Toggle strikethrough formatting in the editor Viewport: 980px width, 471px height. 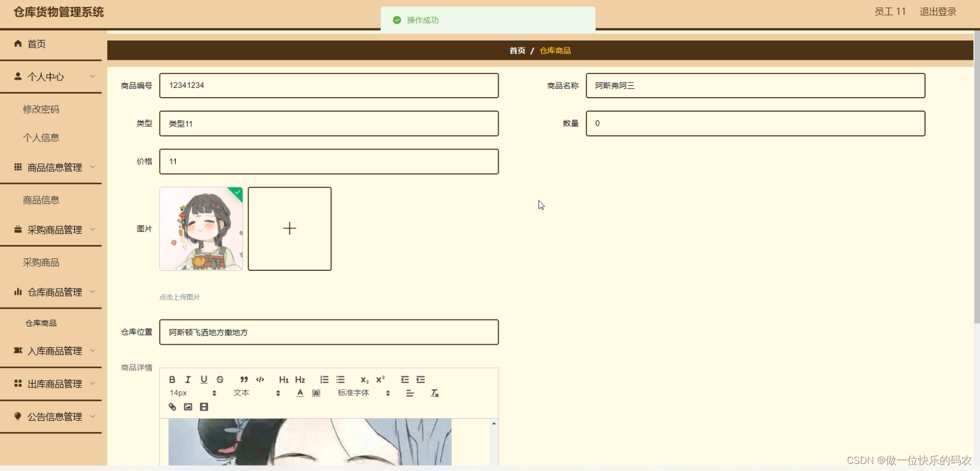point(220,380)
